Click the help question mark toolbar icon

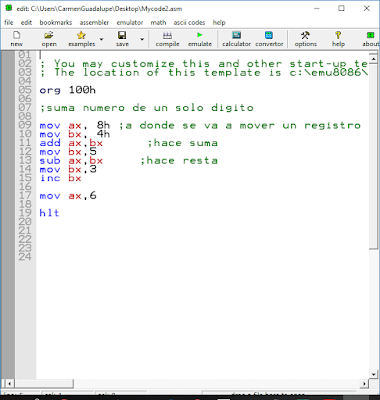pos(338,39)
